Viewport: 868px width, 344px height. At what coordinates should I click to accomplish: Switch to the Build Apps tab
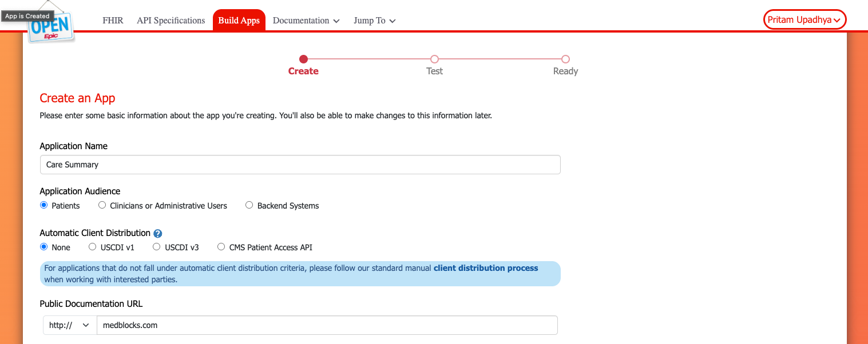point(239,21)
